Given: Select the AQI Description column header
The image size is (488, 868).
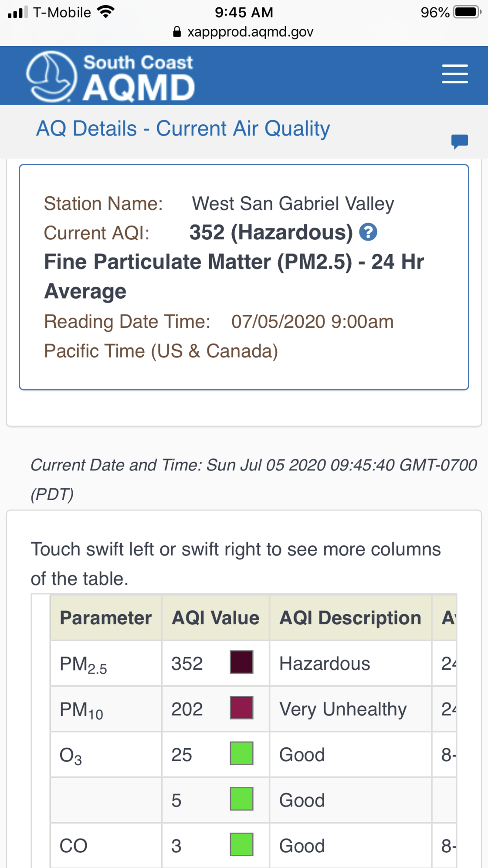Looking at the screenshot, I should coord(350,618).
